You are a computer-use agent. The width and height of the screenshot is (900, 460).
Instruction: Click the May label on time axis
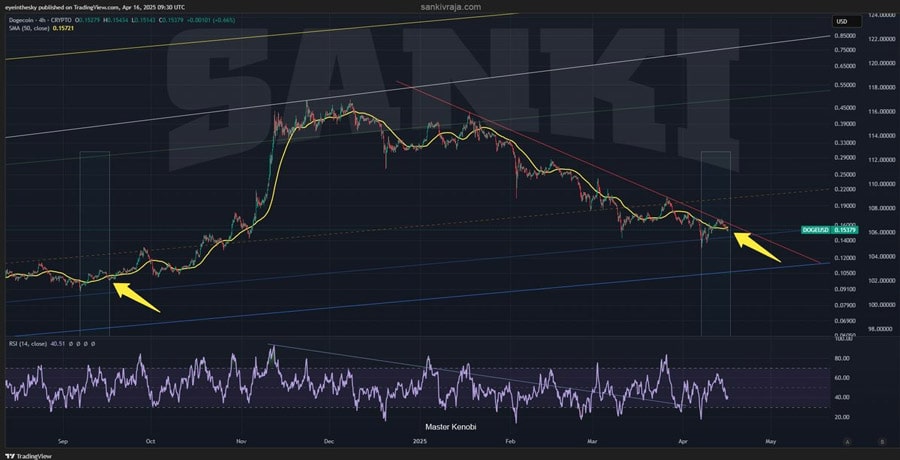[x=770, y=440]
